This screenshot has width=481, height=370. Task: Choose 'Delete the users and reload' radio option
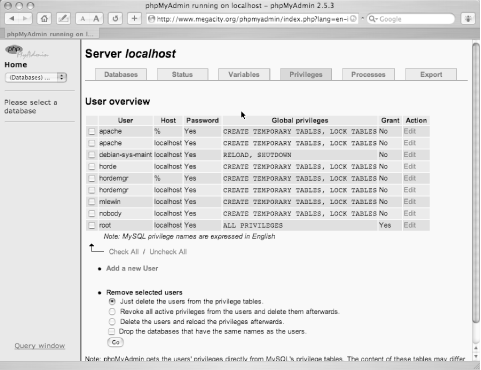[x=112, y=322]
